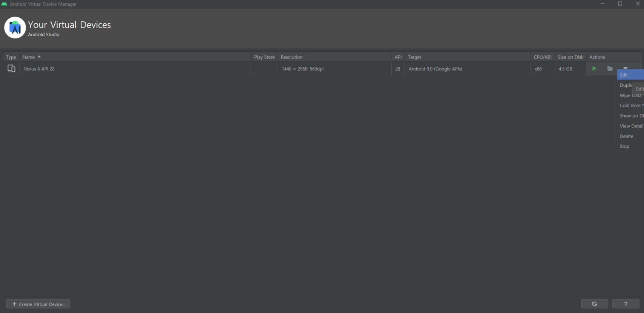The width and height of the screenshot is (644, 313).
Task: Launch the Nexus 6 API 28 emulator
Action: coord(594,69)
